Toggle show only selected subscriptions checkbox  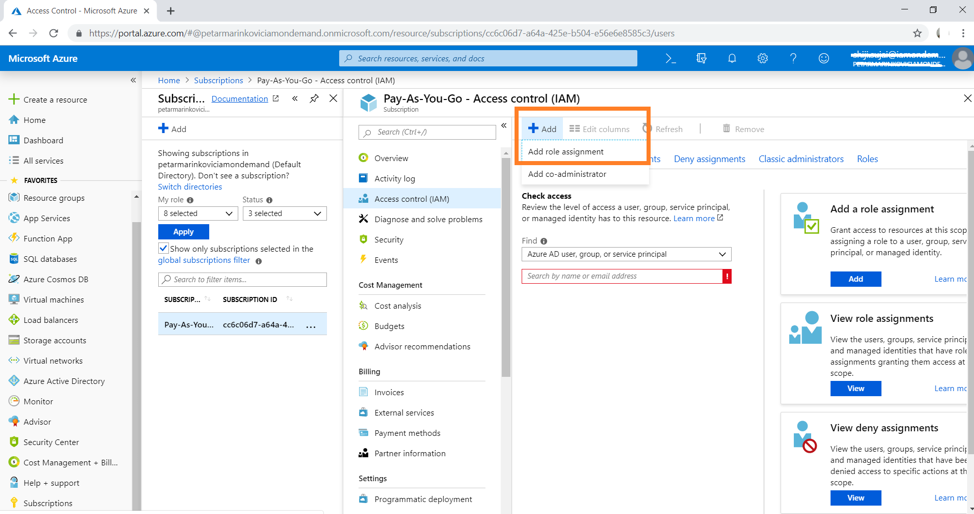[164, 249]
